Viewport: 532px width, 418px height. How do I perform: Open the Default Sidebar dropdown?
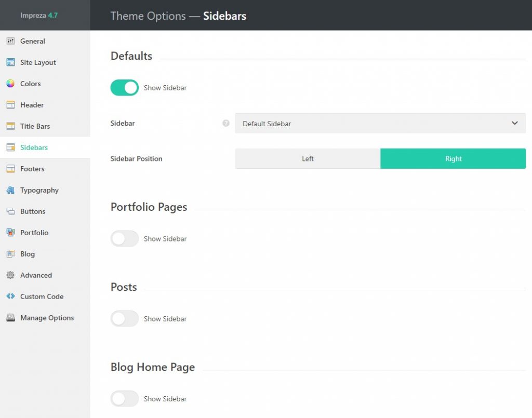click(x=379, y=124)
